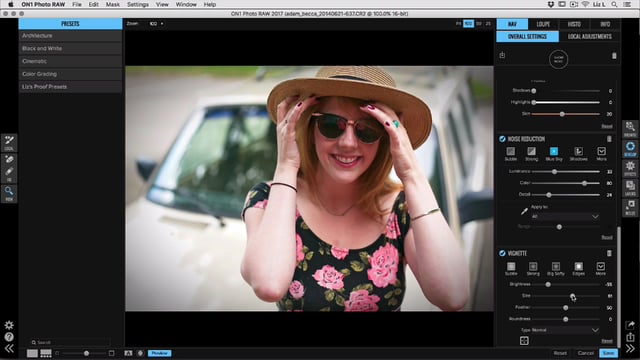Open the View menu
Screen dimensions: 640x360
tap(162, 4)
